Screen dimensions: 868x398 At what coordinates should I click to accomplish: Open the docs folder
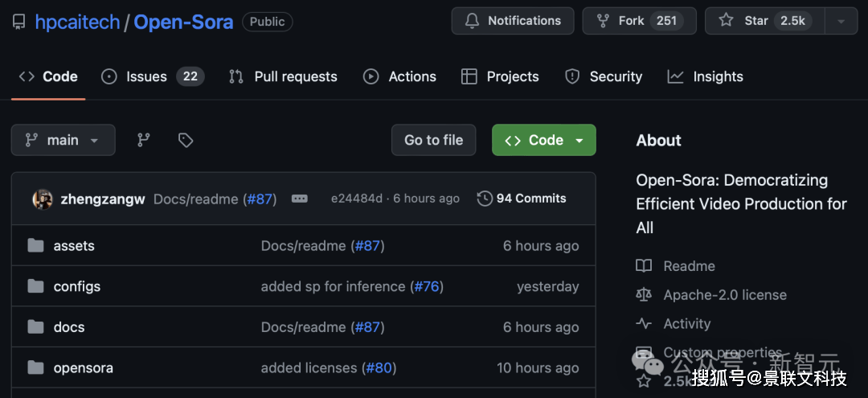[69, 327]
